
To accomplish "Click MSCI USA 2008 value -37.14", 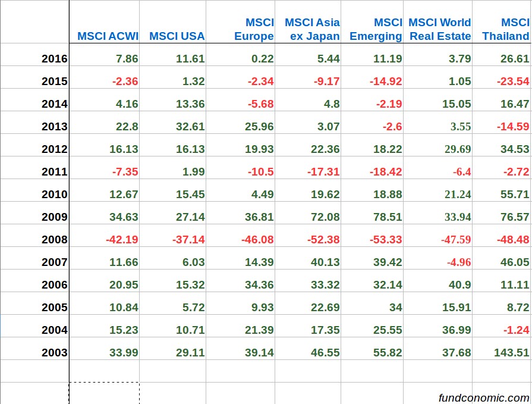I will pos(188,240).
